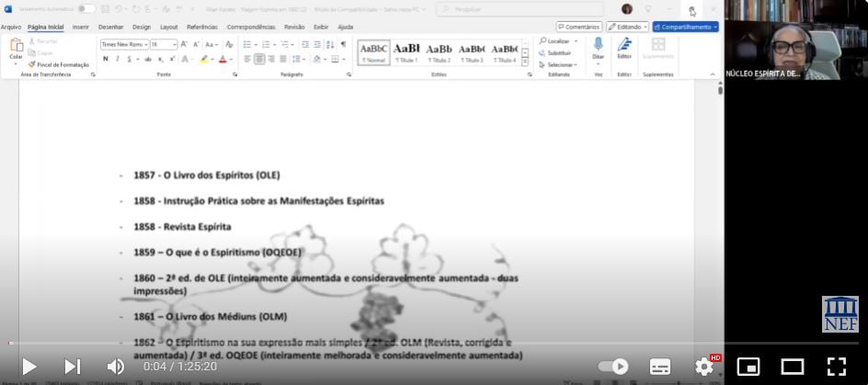868x385 pixels.
Task: Toggle video subtitles/captions
Action: pyautogui.click(x=660, y=367)
